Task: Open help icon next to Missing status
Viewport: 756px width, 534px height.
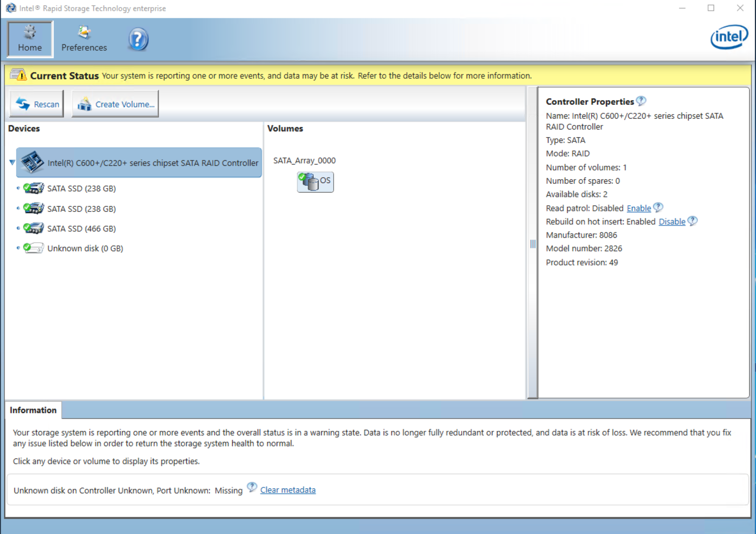Action: tap(252, 487)
